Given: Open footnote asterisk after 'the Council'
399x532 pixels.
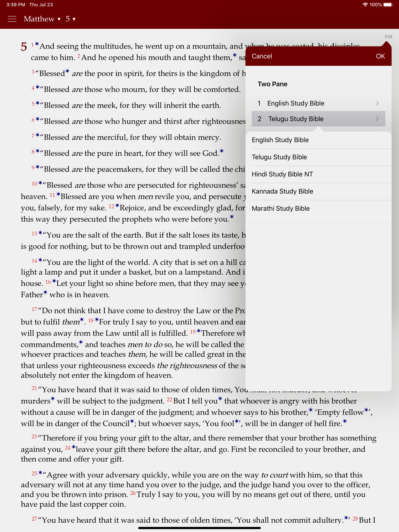Looking at the screenshot, I should click(x=132, y=421).
